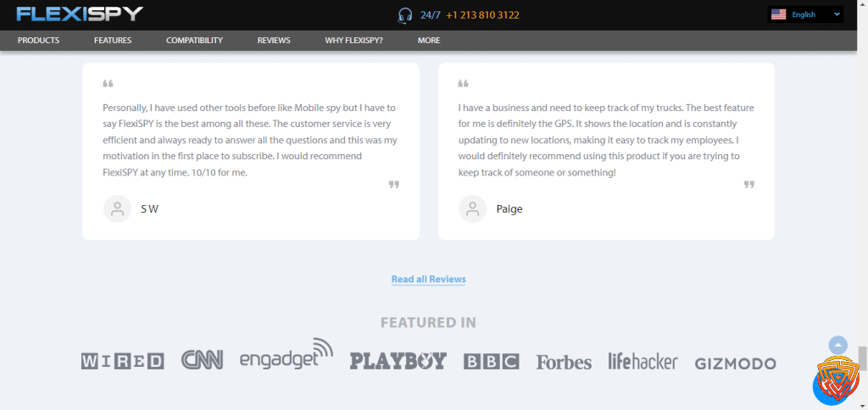The width and height of the screenshot is (868, 410).
Task: Click S W's review text about Mobile spy
Action: click(x=250, y=140)
